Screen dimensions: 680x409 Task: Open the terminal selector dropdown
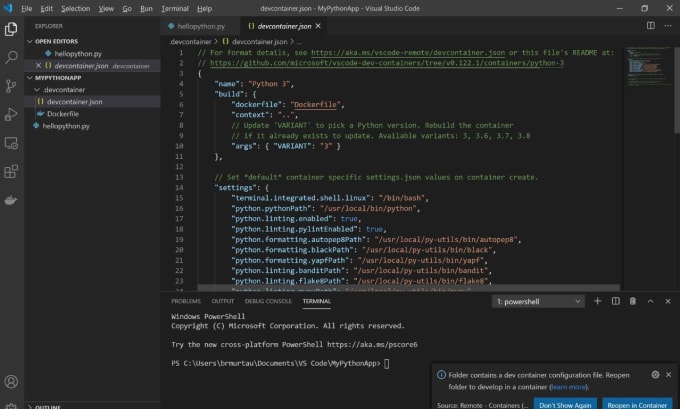[538, 301]
